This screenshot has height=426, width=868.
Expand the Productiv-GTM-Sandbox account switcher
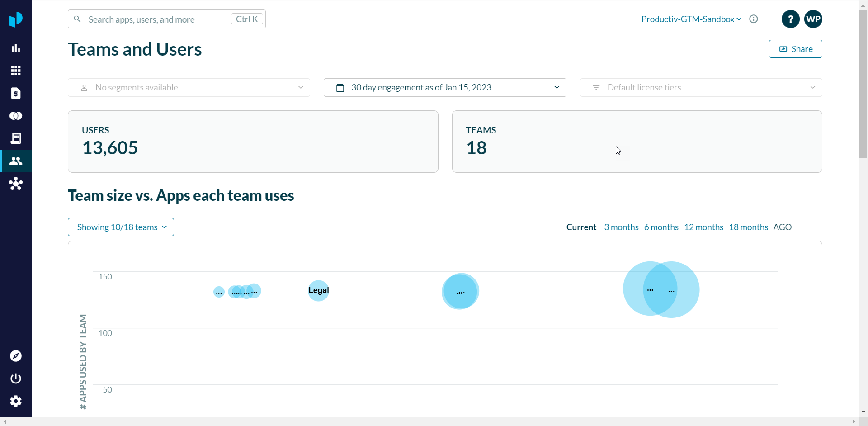[x=691, y=19]
